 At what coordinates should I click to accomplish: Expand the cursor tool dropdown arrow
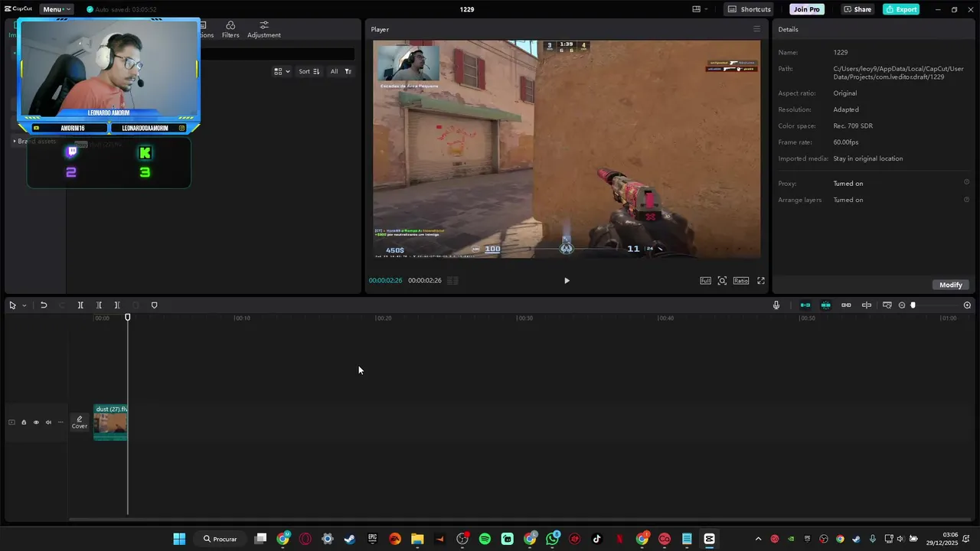(x=24, y=305)
